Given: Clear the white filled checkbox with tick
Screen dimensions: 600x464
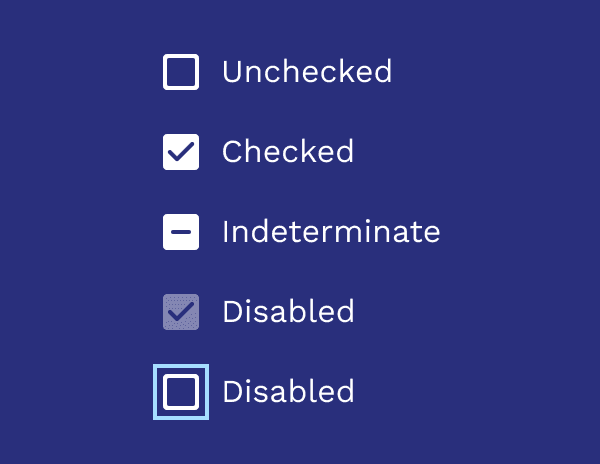Looking at the screenshot, I should pos(181,152).
